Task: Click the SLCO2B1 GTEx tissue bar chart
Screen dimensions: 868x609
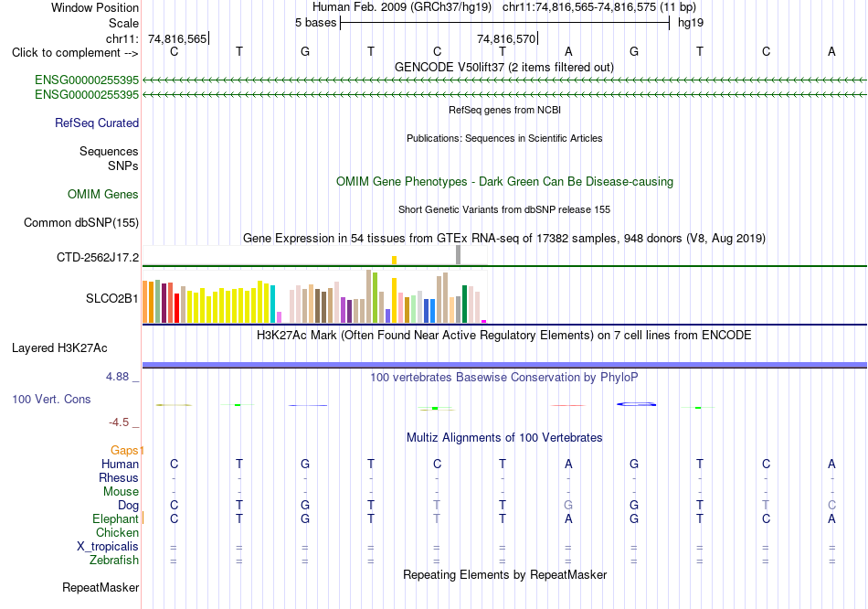Action: click(x=314, y=296)
